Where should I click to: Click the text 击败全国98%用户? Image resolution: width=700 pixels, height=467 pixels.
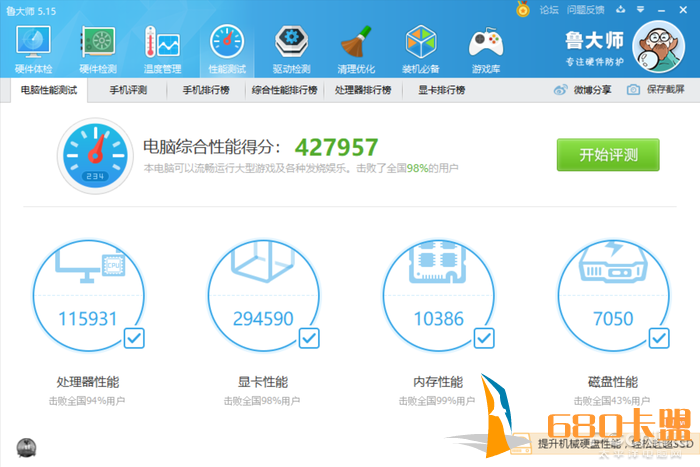coord(262,401)
